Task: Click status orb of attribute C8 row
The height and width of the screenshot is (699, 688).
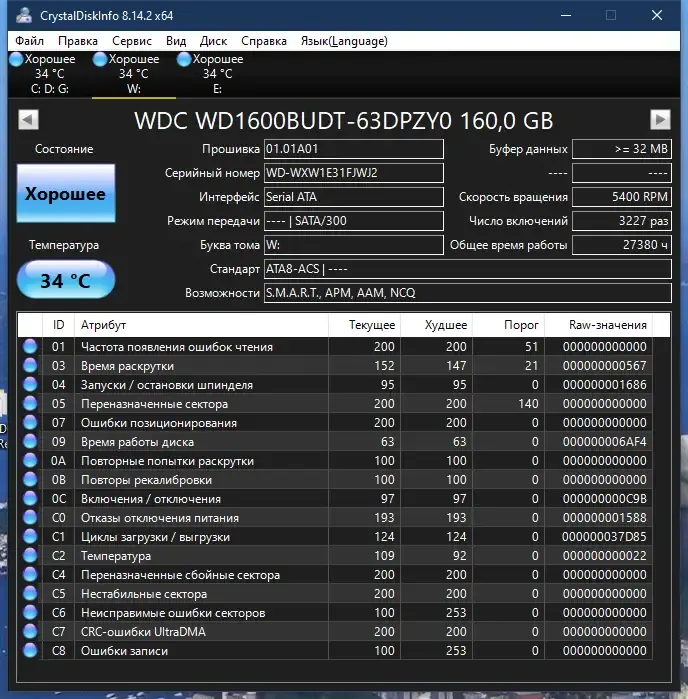Action: (x=30, y=650)
